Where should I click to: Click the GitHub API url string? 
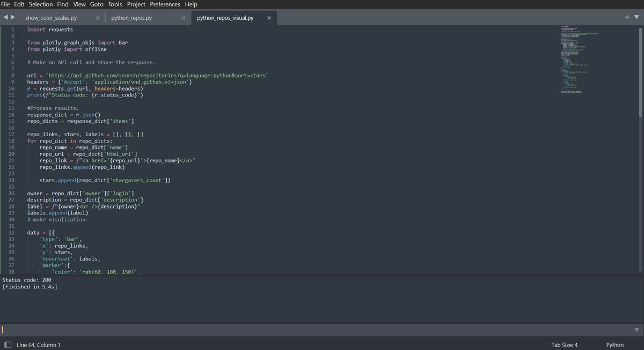coord(157,76)
